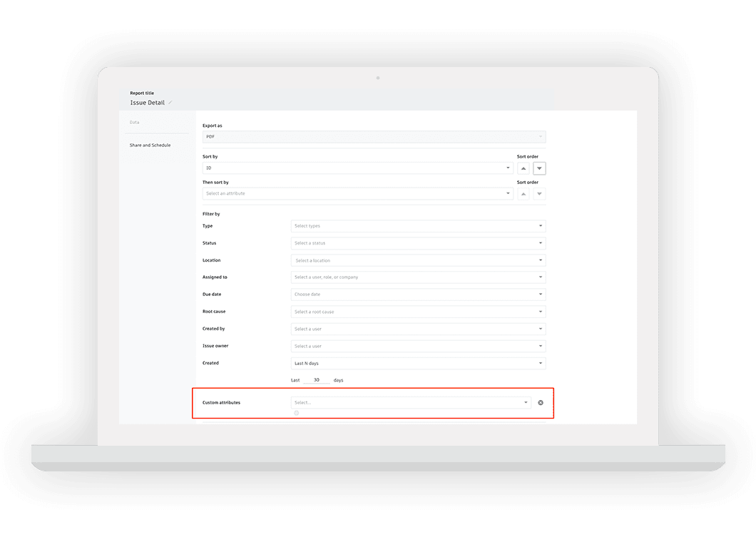This screenshot has width=756, height=537.
Task: Remove the Custom attributes filter row
Action: [541, 402]
